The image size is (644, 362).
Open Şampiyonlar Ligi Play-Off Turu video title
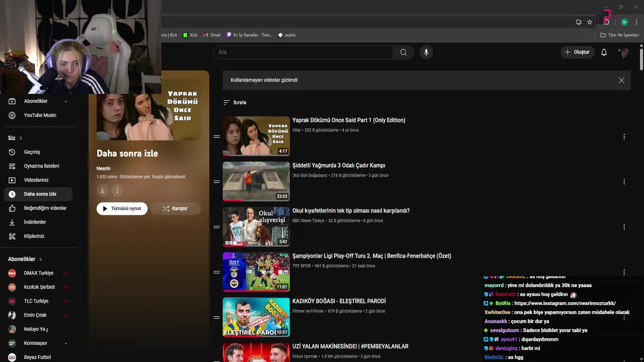(x=372, y=256)
